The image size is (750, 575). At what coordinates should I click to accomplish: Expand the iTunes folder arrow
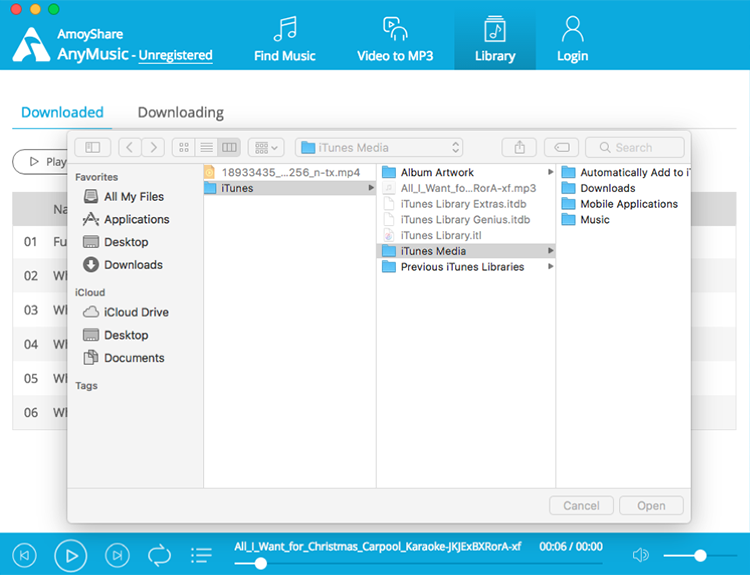pyautogui.click(x=371, y=188)
